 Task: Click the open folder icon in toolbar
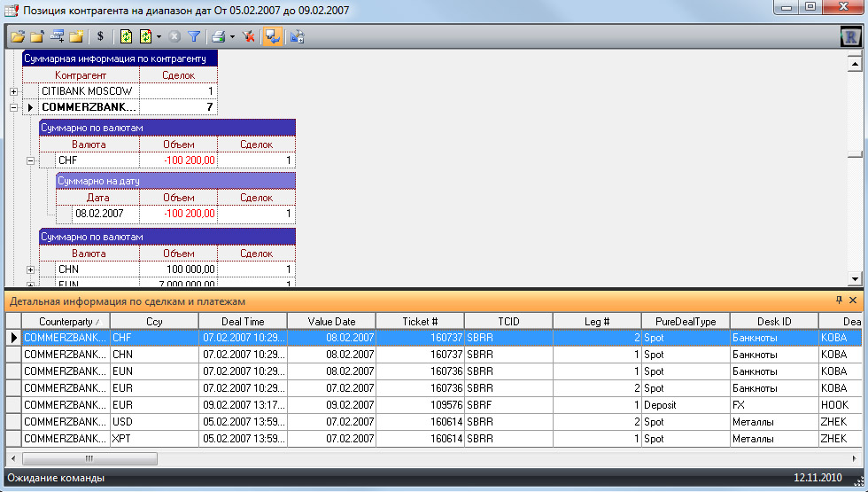[18, 36]
